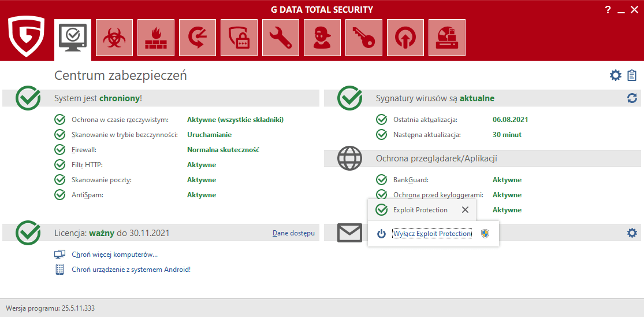The width and height of the screenshot is (644, 317).
Task: Open the Tuner wrench icon
Action: pos(280,38)
